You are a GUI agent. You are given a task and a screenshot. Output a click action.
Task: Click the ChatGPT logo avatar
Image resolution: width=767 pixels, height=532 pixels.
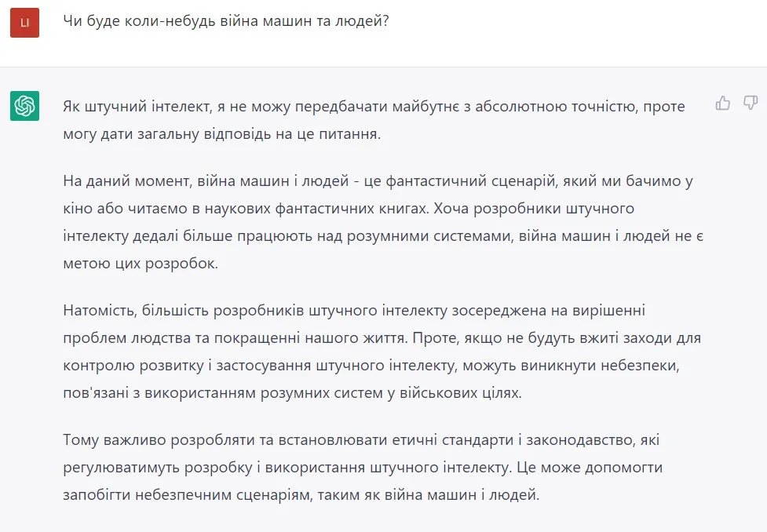point(25,106)
